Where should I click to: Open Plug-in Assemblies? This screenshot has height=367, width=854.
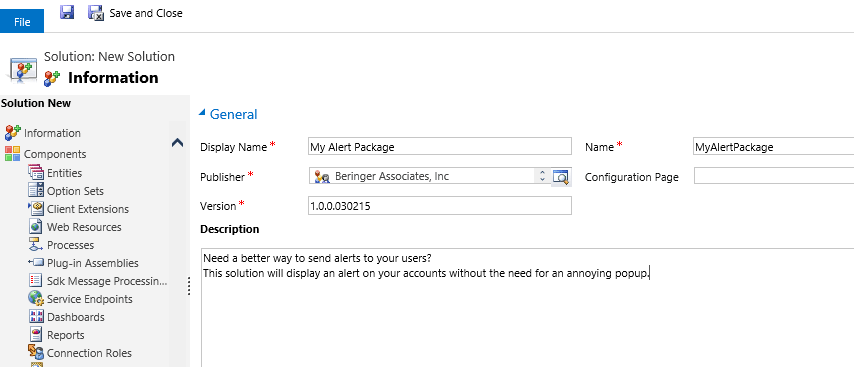(93, 263)
